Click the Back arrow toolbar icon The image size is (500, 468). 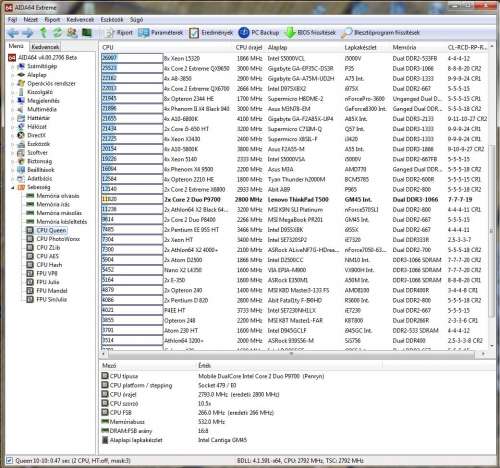click(x=13, y=33)
